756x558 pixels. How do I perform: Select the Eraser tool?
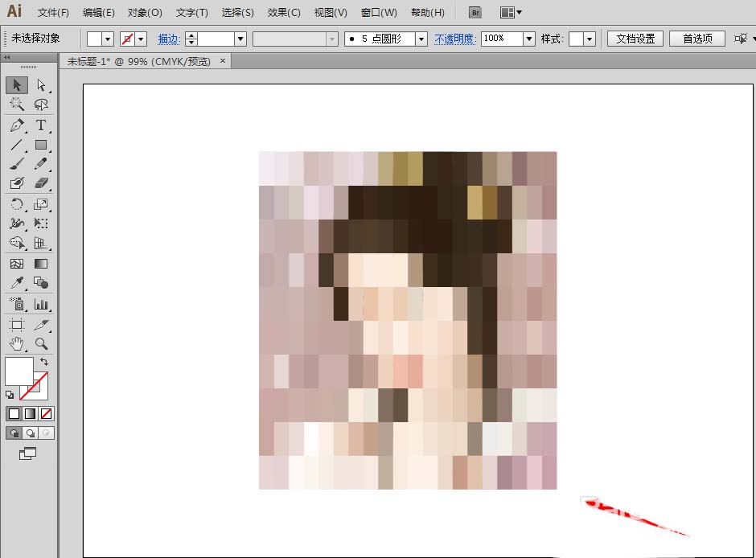coord(41,183)
